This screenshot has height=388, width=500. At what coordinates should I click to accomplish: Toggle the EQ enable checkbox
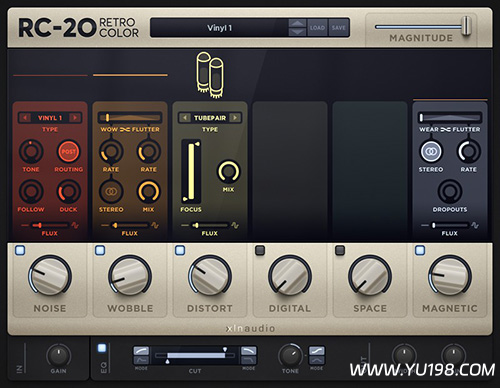point(102,348)
